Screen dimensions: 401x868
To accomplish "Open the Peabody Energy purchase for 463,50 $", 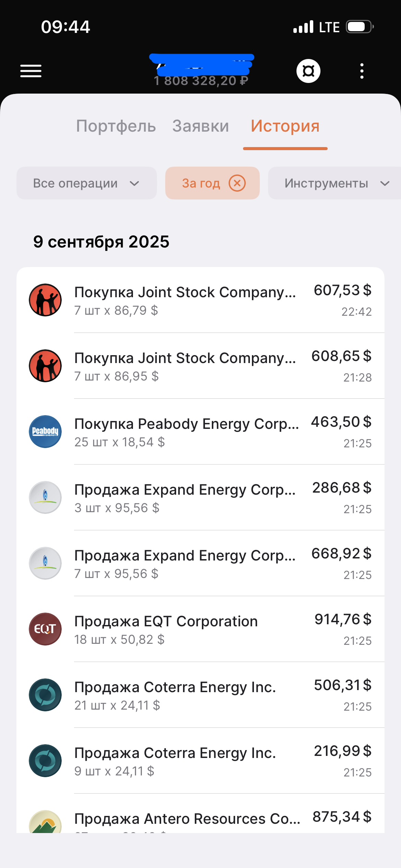I will [x=206, y=432].
